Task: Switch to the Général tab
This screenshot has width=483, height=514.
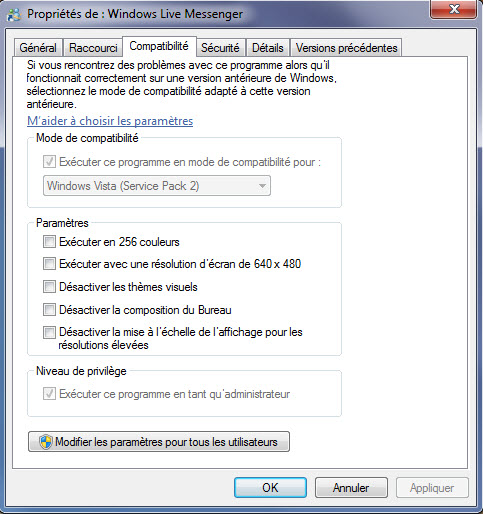Action: point(38,48)
